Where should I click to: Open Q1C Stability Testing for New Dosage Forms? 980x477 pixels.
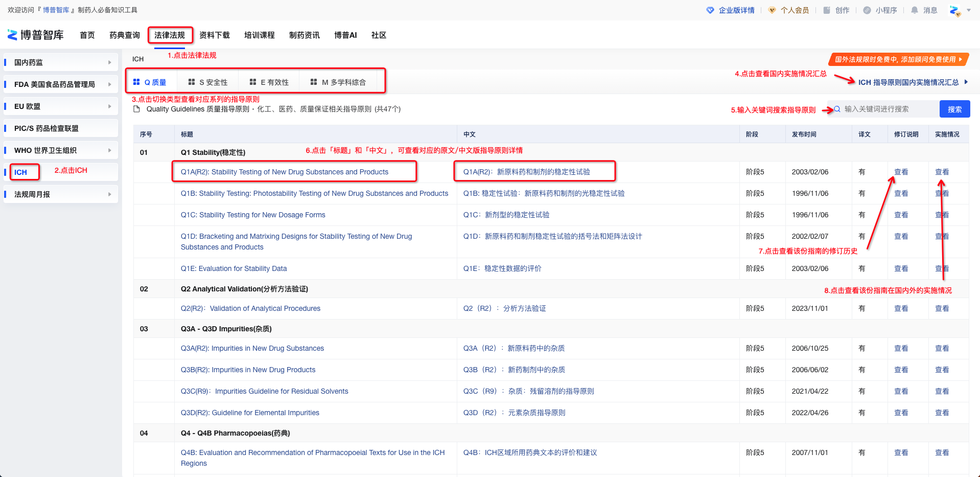click(x=253, y=215)
